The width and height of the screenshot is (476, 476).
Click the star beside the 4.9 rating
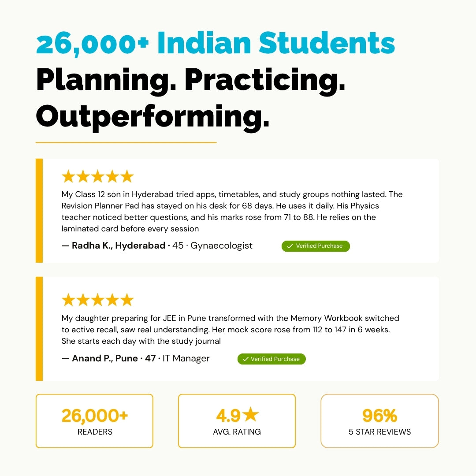pos(250,414)
